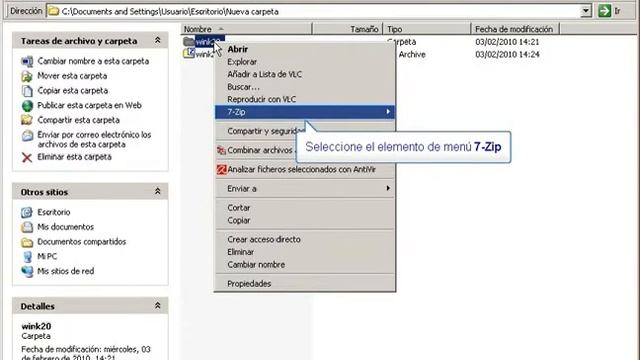Choose Reproducir con VLC
640x360 pixels.
305,99
